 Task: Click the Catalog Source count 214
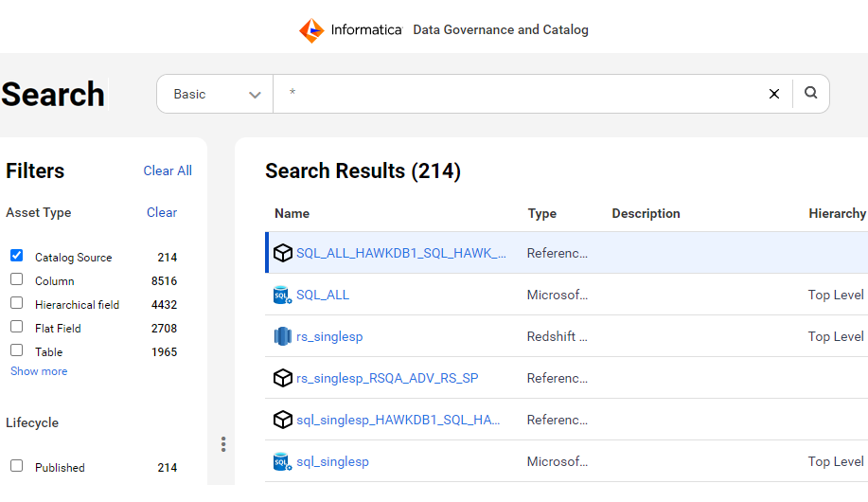(x=168, y=257)
